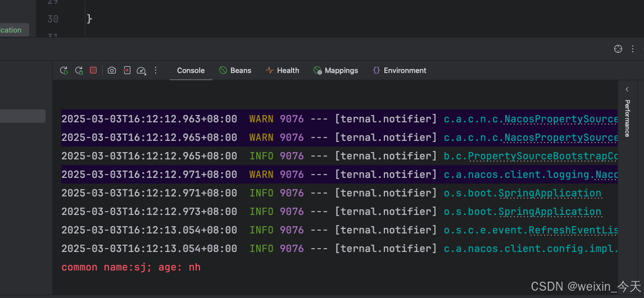Click the c.a.nacos.client.config.impl log entry
Viewport: 644px width, 298px height.
[x=530, y=249]
